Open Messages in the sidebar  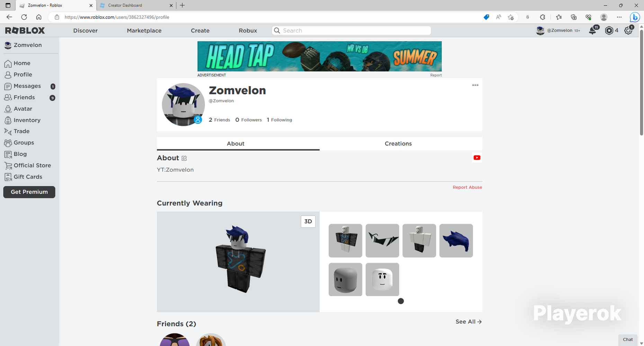pyautogui.click(x=23, y=86)
